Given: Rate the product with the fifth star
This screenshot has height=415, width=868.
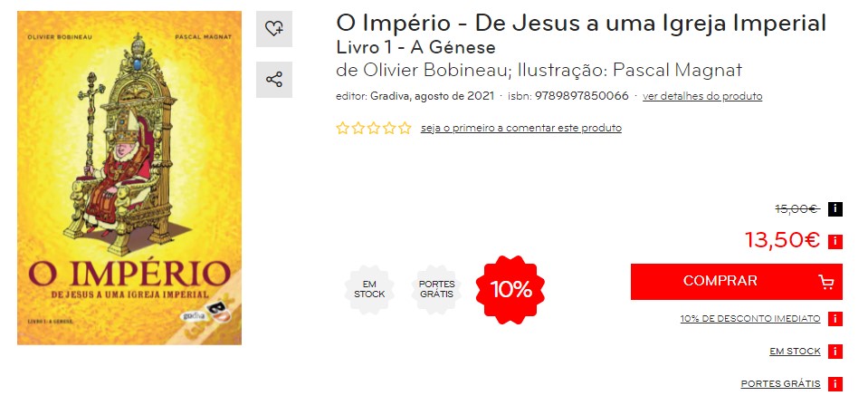Looking at the screenshot, I should click(x=404, y=128).
